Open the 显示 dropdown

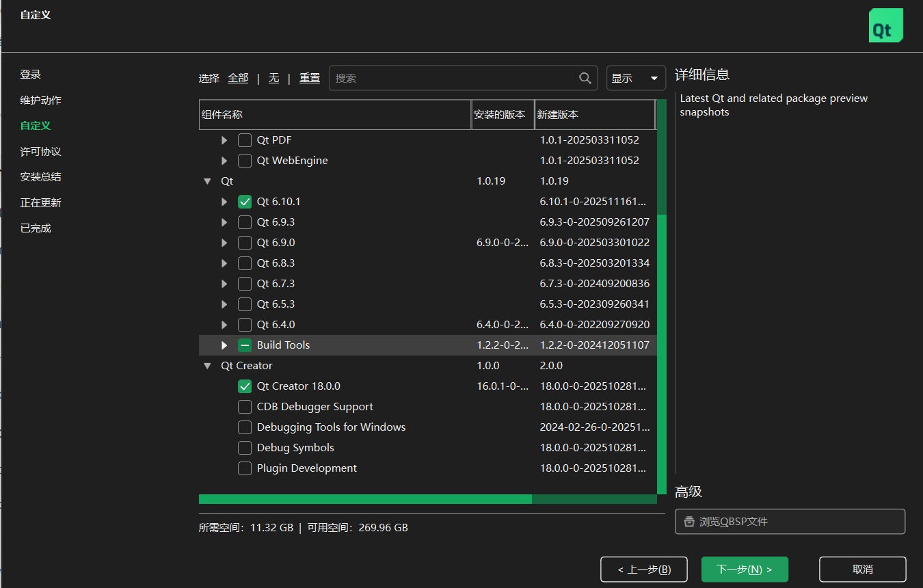pos(637,78)
